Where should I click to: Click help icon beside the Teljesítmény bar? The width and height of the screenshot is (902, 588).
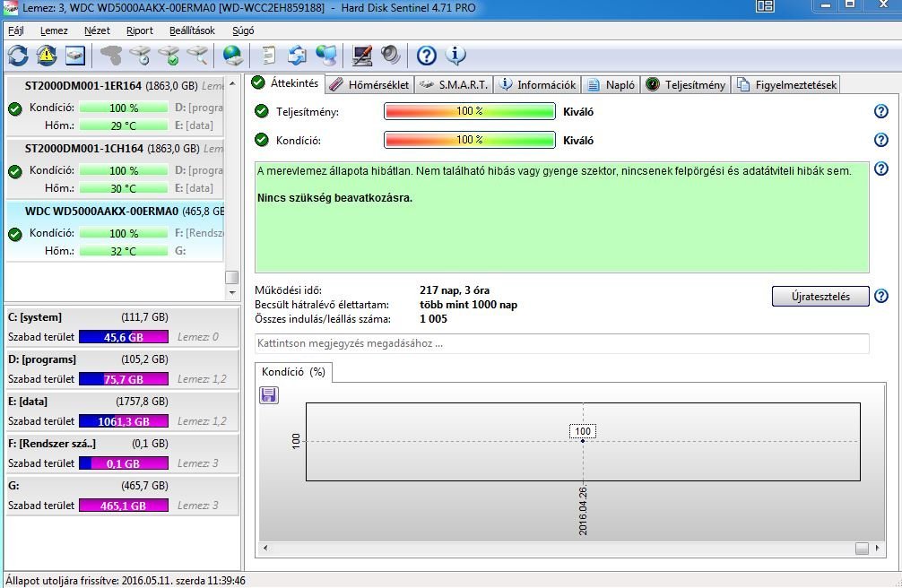point(880,111)
